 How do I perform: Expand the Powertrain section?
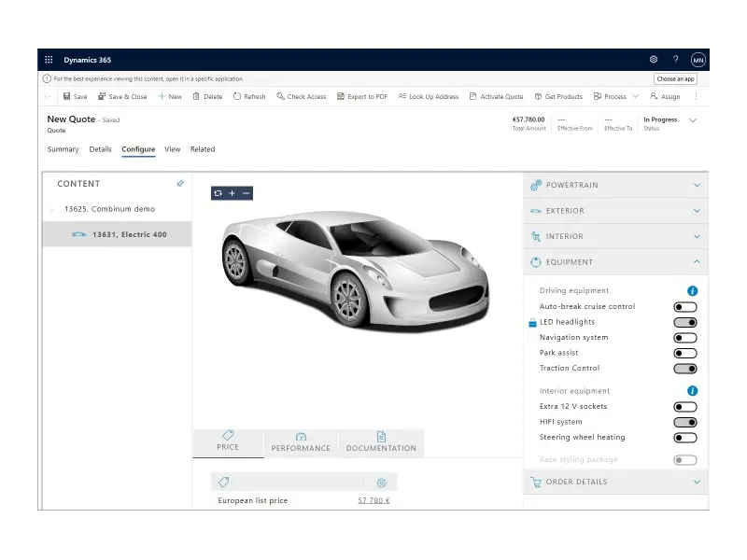click(615, 185)
